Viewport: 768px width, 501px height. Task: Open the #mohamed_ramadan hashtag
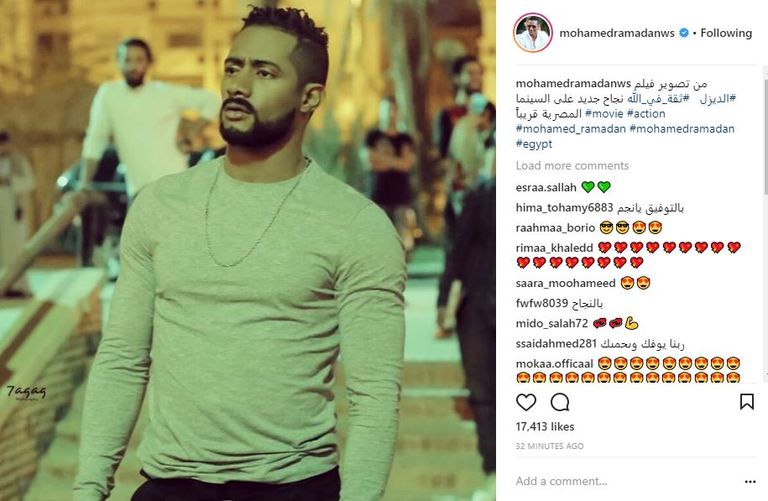pyautogui.click(x=571, y=129)
